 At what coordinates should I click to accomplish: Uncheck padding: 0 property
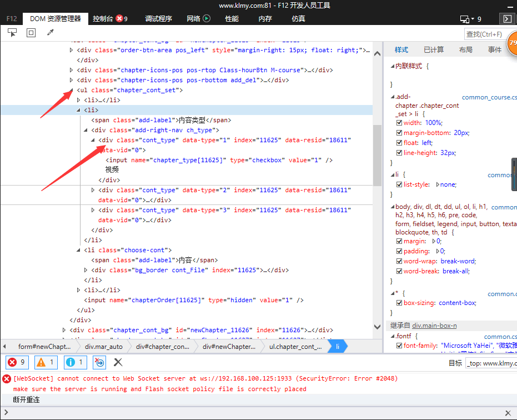[x=399, y=251]
